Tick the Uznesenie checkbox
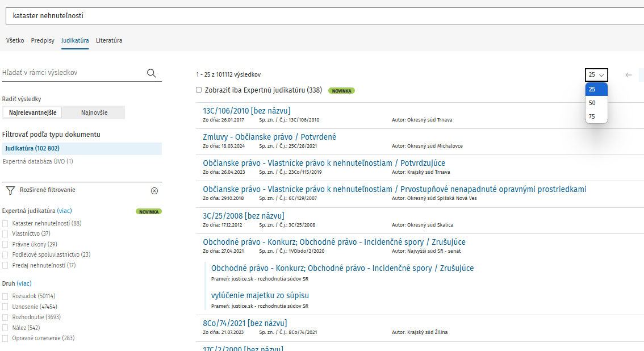The height and width of the screenshot is (351, 644). coord(5,307)
